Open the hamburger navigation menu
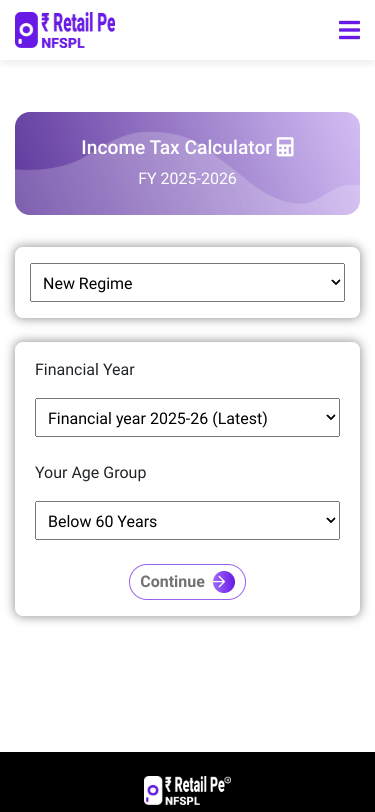375x812 pixels. 349,30
